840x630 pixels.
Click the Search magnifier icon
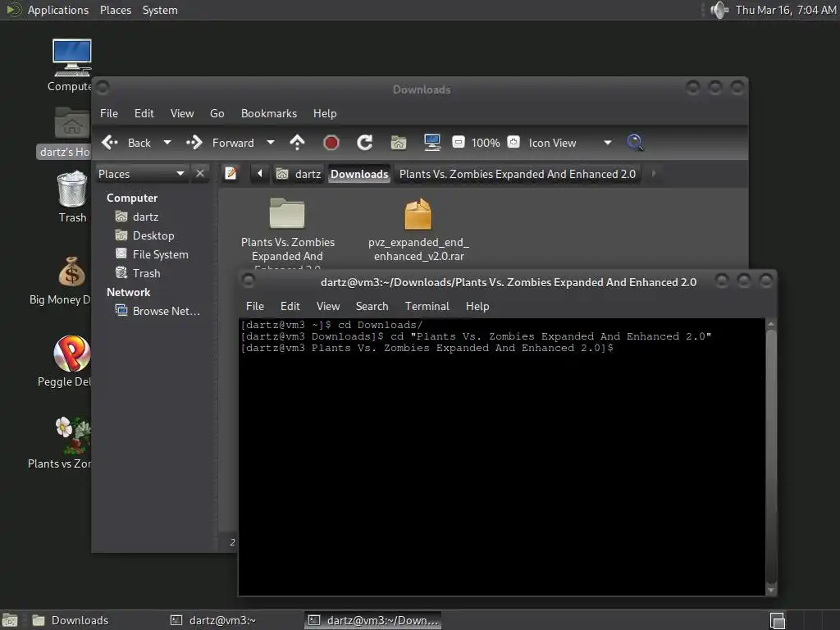click(635, 143)
